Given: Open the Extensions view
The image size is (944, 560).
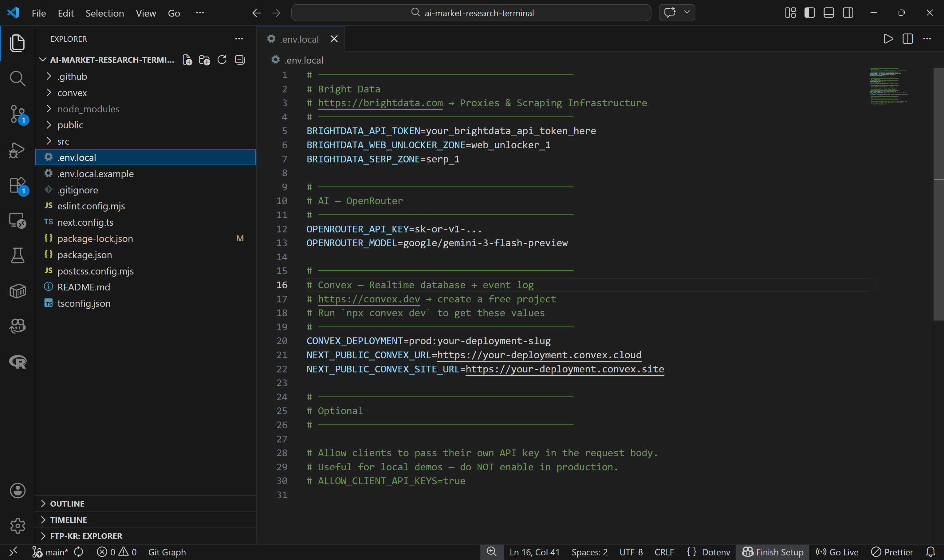Looking at the screenshot, I should point(18,185).
